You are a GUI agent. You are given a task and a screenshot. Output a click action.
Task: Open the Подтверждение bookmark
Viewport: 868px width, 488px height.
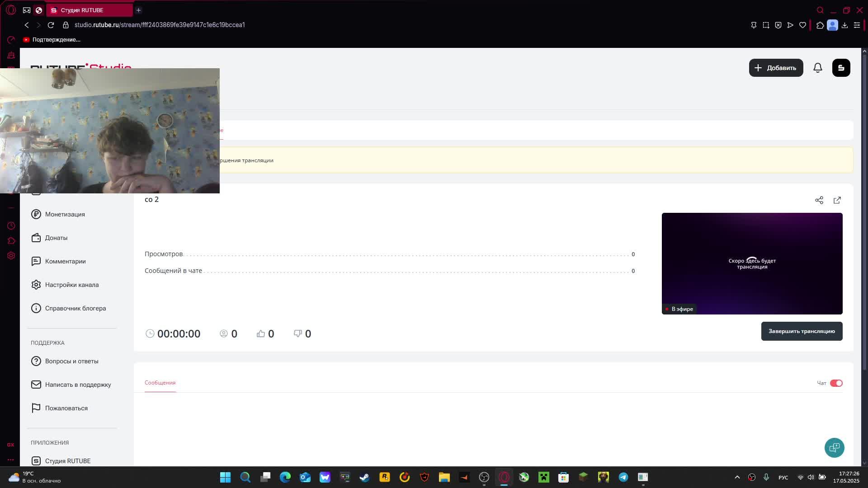[x=52, y=40]
